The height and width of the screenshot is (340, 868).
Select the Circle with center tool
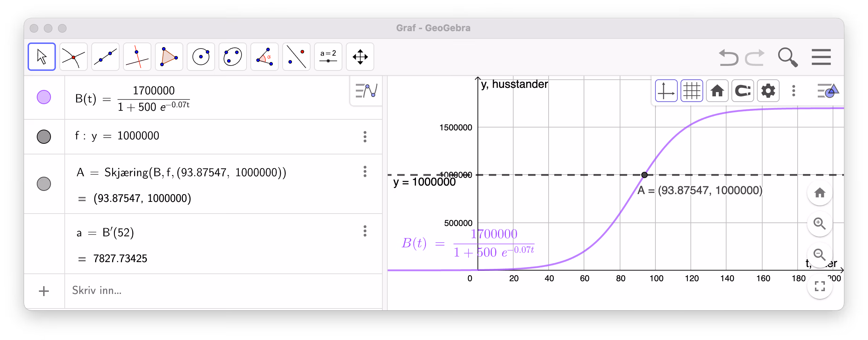click(x=201, y=57)
